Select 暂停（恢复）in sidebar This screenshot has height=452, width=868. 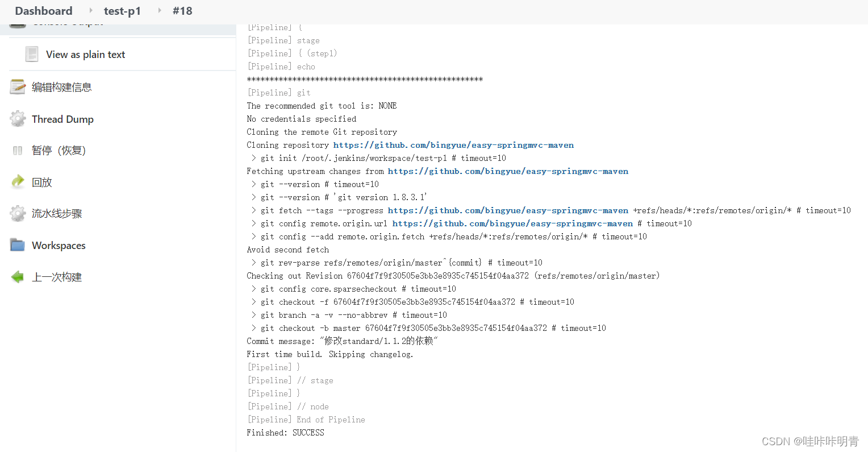coord(59,151)
